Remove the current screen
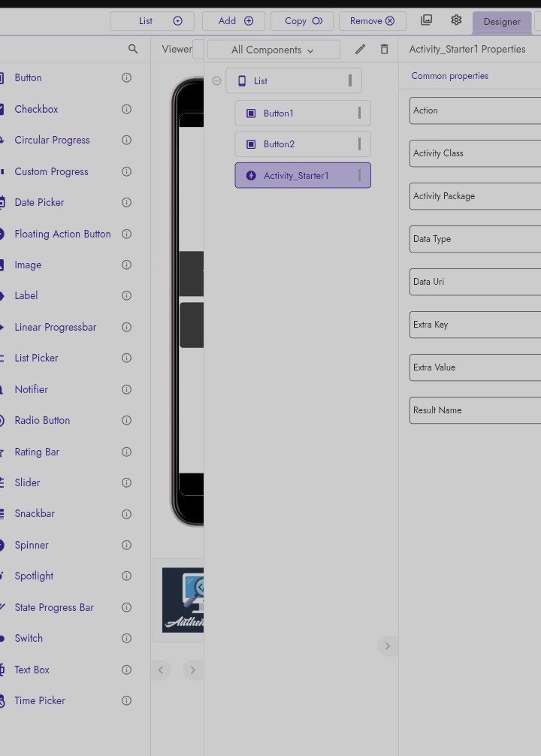This screenshot has height=756, width=541. 372,21
